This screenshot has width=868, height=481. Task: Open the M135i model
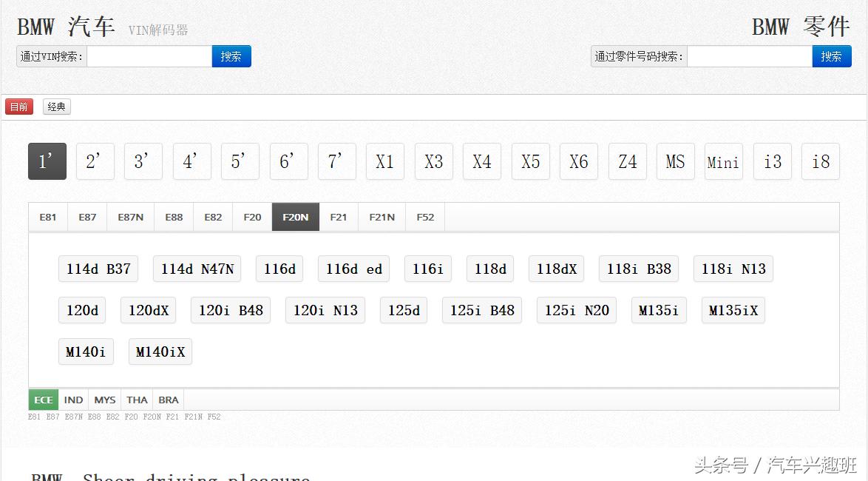pyautogui.click(x=659, y=310)
